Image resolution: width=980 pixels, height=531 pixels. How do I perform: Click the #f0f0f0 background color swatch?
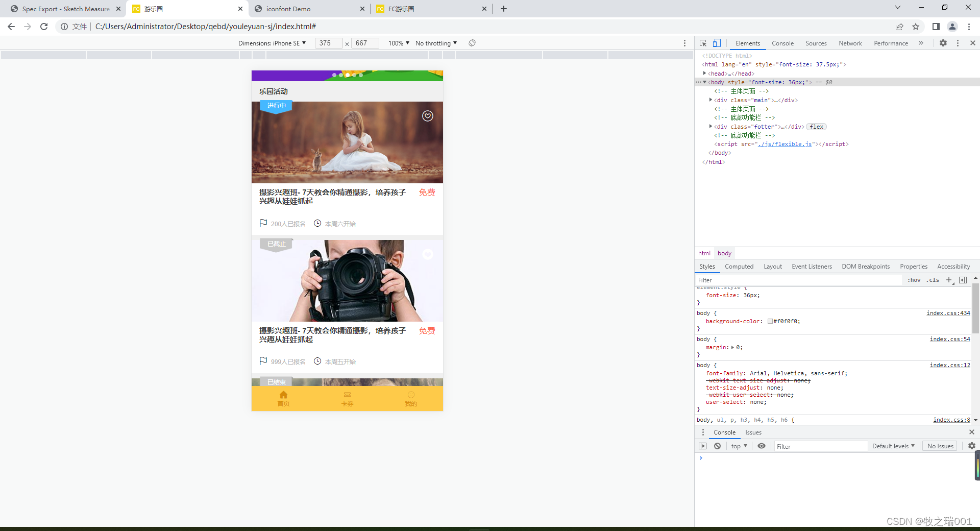pyautogui.click(x=770, y=322)
